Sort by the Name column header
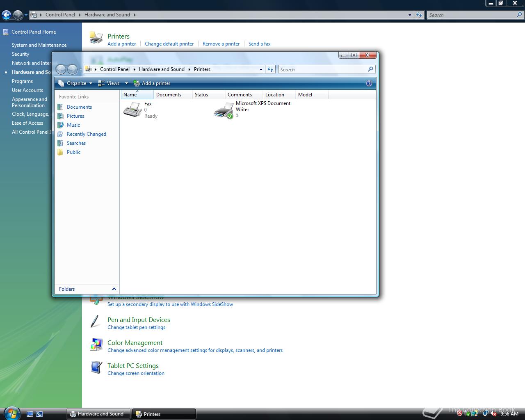525x420 pixels. click(x=137, y=95)
